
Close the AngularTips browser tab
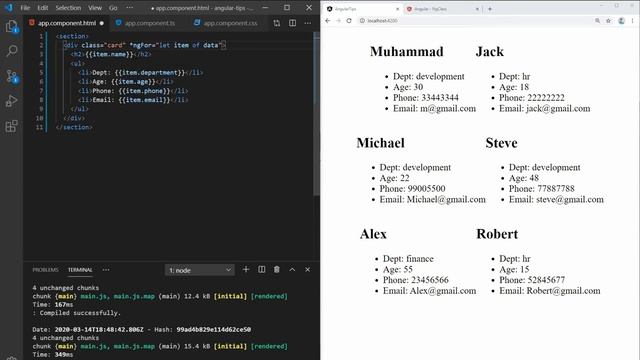(x=398, y=9)
